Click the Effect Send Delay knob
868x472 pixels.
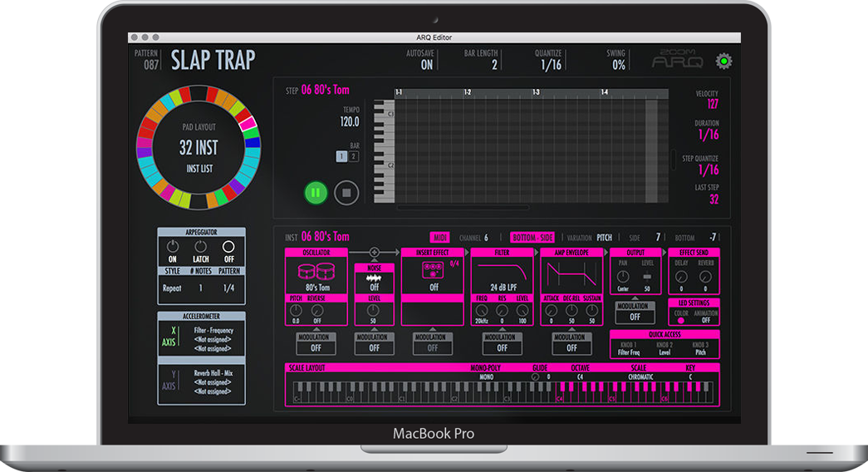681,277
